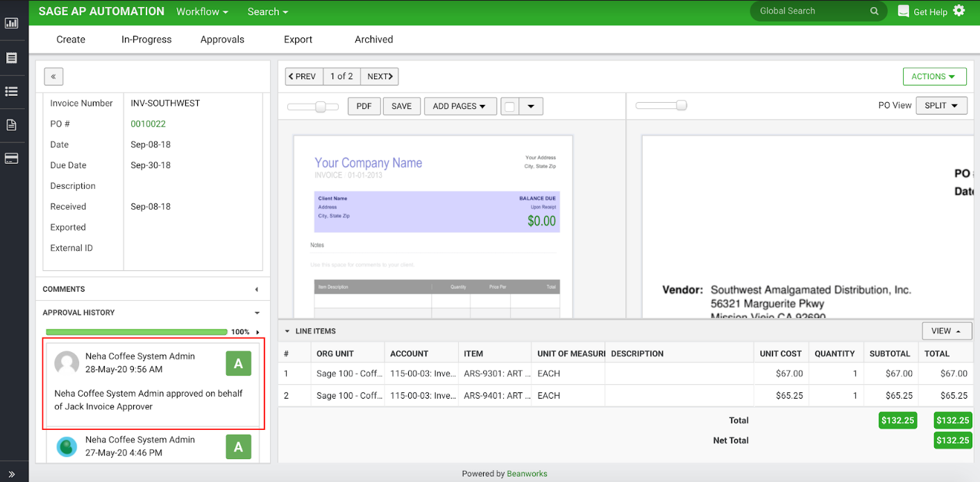Screen dimensions: 980x482
Task: Open the dashboard chart icon in sidebar
Action: (x=11, y=23)
